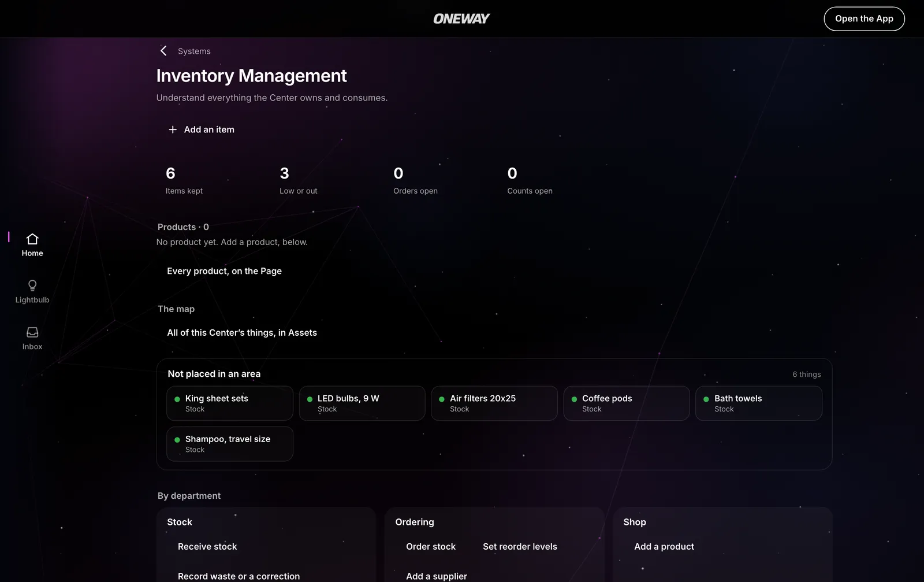The height and width of the screenshot is (582, 924).
Task: Select the Coffee pods card
Action: (x=627, y=403)
